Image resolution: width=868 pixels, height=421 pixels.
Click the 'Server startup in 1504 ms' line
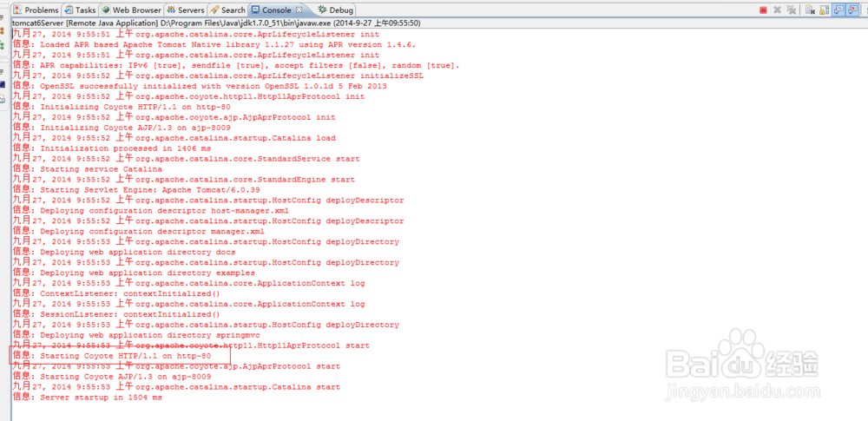pyautogui.click(x=87, y=398)
